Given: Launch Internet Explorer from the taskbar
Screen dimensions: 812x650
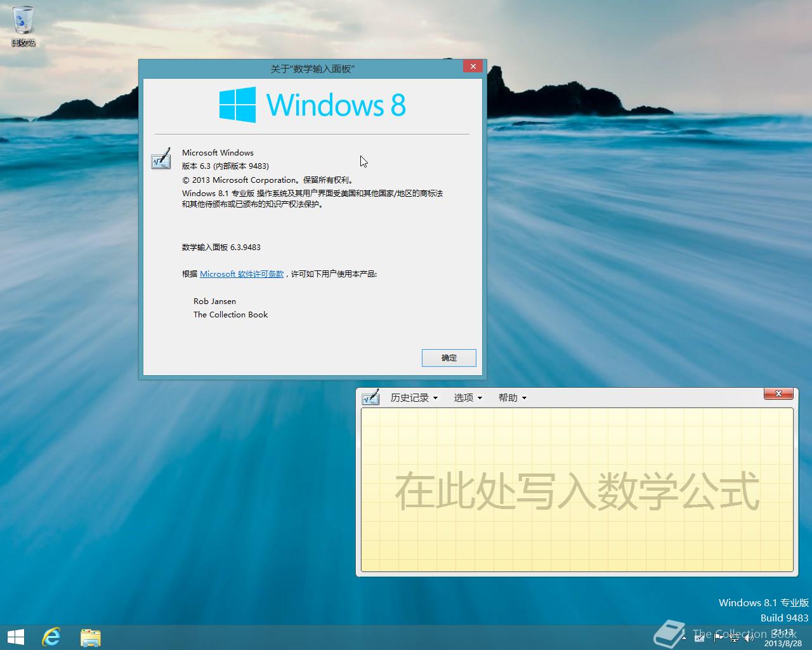Looking at the screenshot, I should [x=51, y=637].
